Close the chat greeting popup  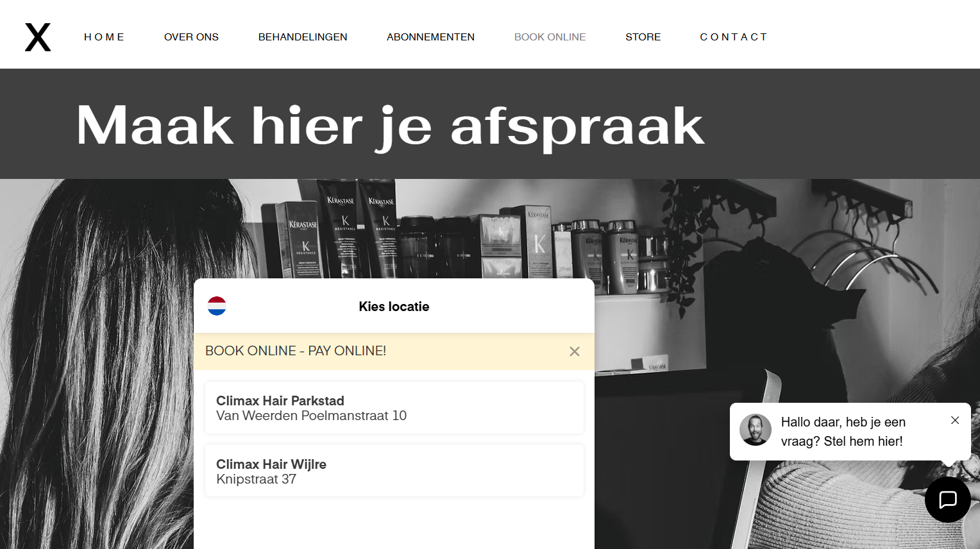click(x=955, y=420)
